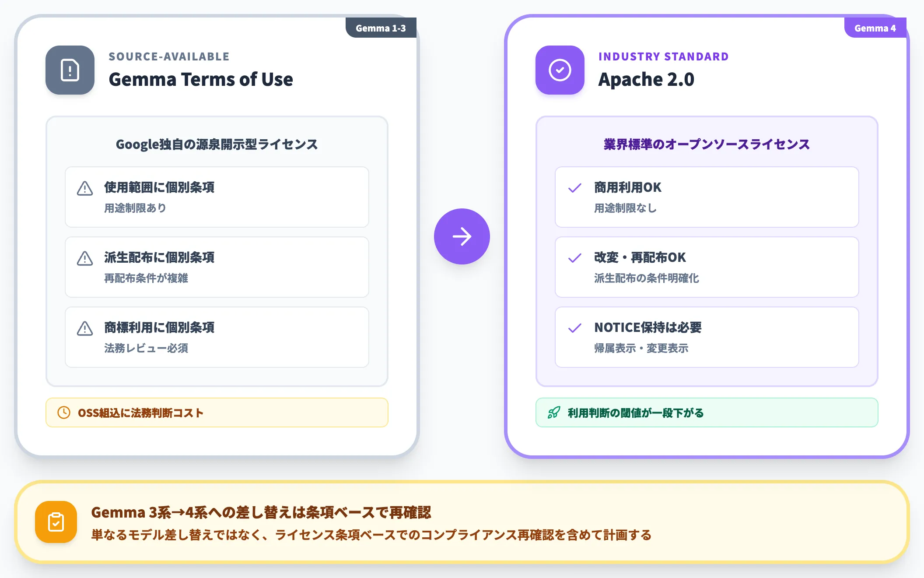This screenshot has width=924, height=578.
Task: Click the OSS組込に法務判断コスト text
Action: point(140,413)
